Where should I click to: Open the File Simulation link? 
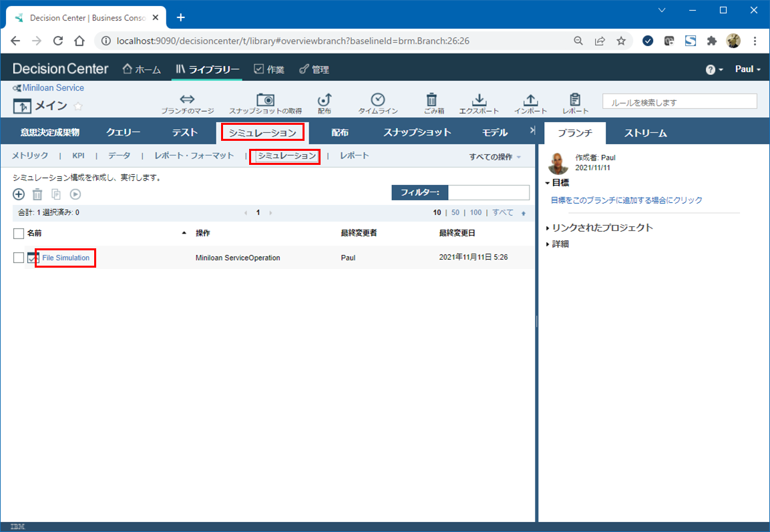point(66,258)
